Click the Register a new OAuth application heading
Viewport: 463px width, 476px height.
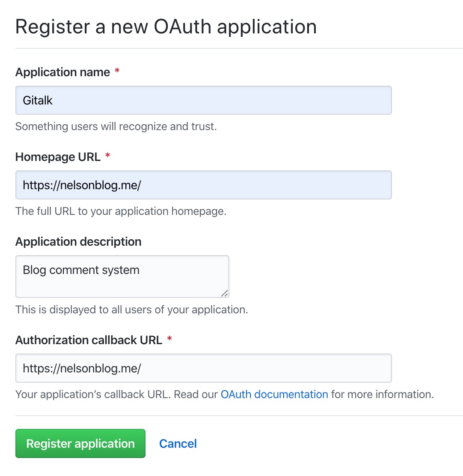coord(166,27)
